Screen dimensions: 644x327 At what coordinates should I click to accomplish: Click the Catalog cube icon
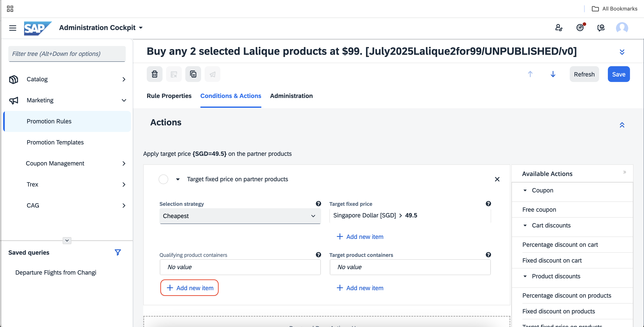click(x=14, y=79)
